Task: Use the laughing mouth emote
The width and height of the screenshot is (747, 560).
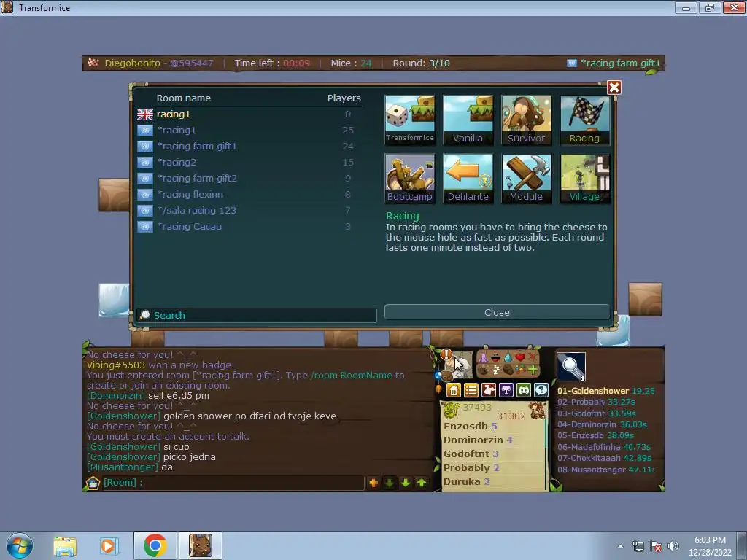Action: 495,357
